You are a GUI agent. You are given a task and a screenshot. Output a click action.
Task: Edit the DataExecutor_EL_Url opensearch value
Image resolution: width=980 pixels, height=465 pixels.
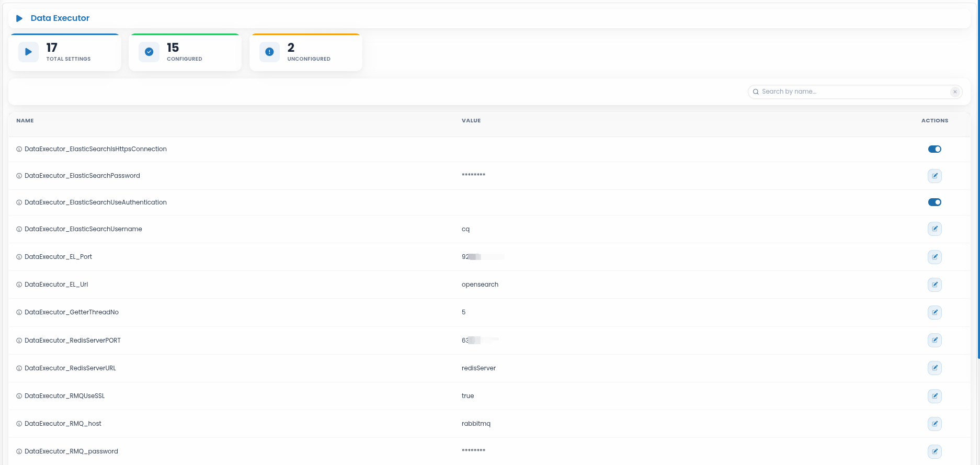(935, 285)
